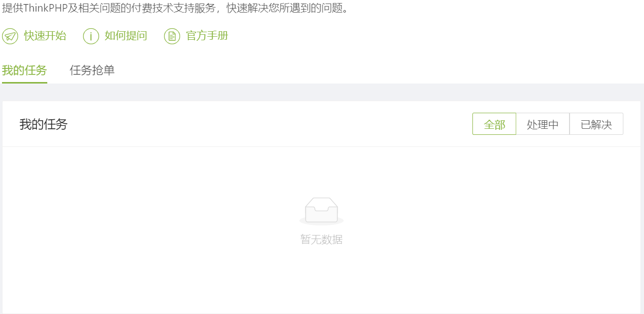Image resolution: width=644 pixels, height=314 pixels.
Task: Open the 如何提问 link text
Action: pyautogui.click(x=126, y=36)
